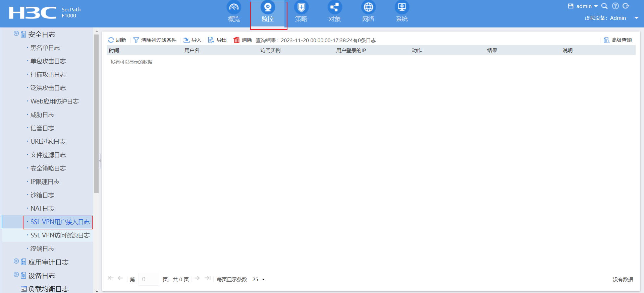The width and height of the screenshot is (644, 293).
Task: Open 扫描攻击日志 in sidebar
Action: tap(48, 75)
